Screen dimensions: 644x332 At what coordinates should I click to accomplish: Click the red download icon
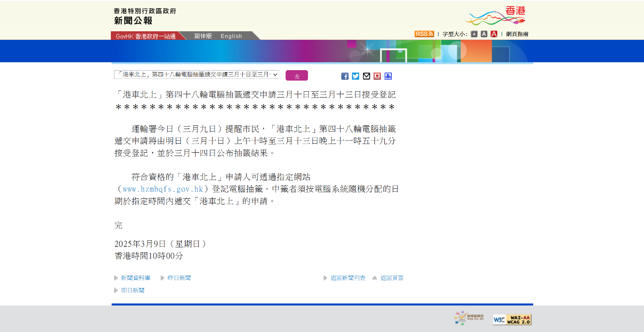[x=377, y=76]
